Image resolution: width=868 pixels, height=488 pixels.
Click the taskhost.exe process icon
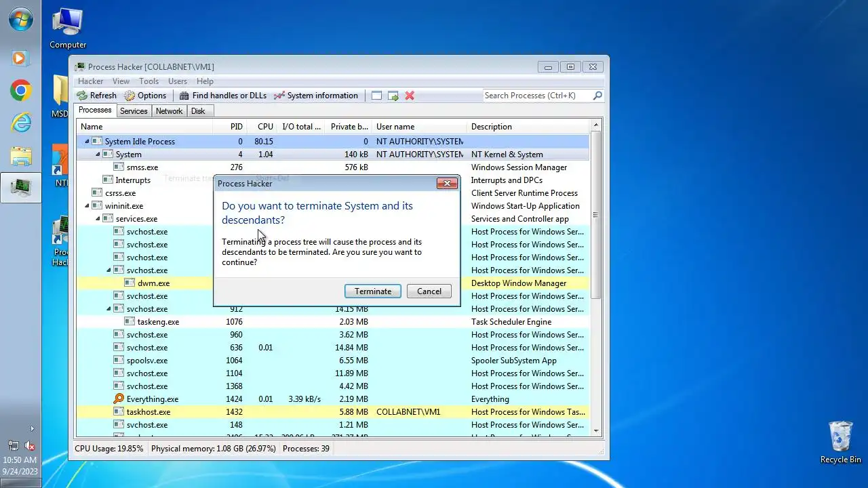tap(119, 412)
